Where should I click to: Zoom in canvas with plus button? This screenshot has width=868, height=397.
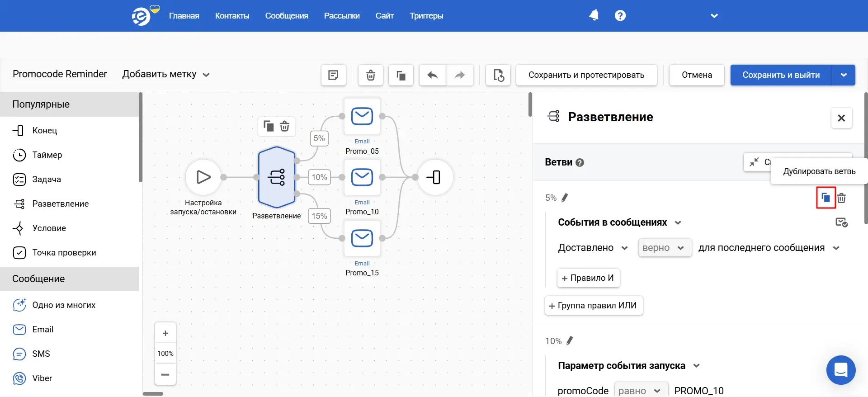(x=165, y=333)
